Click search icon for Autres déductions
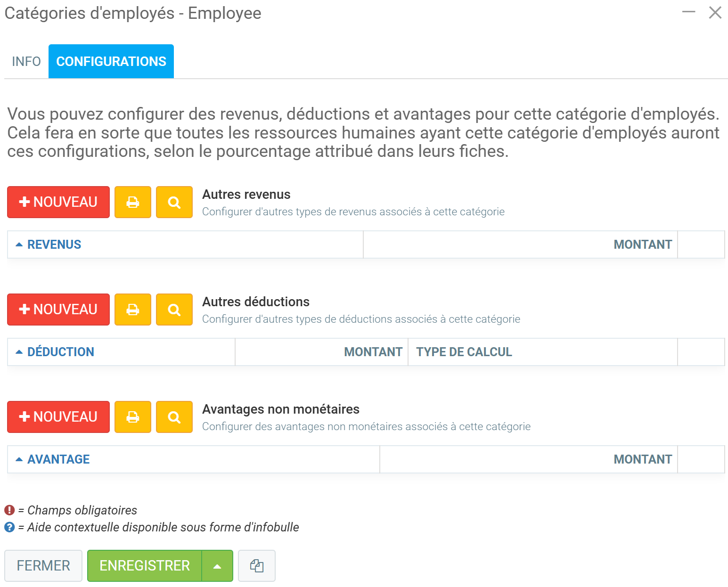The width and height of the screenshot is (728, 587). tap(174, 310)
